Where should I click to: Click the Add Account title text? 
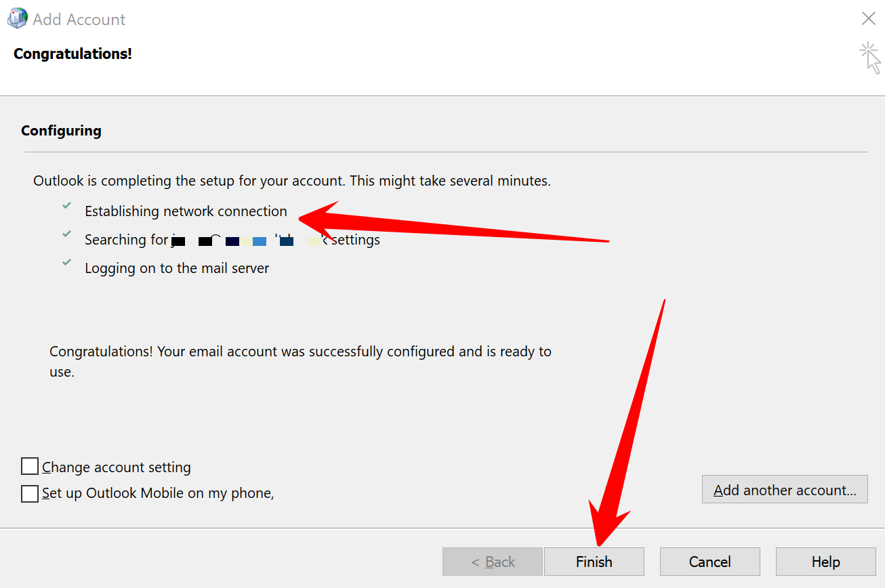(79, 20)
